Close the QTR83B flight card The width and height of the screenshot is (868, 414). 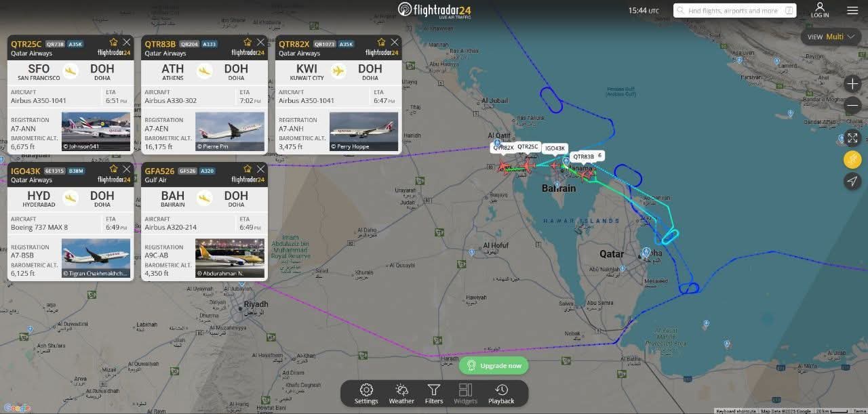pos(260,42)
